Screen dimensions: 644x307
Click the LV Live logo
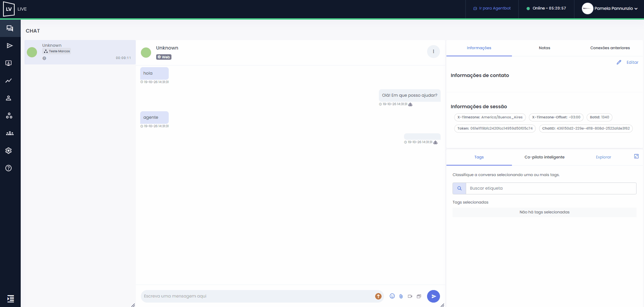[x=15, y=9]
